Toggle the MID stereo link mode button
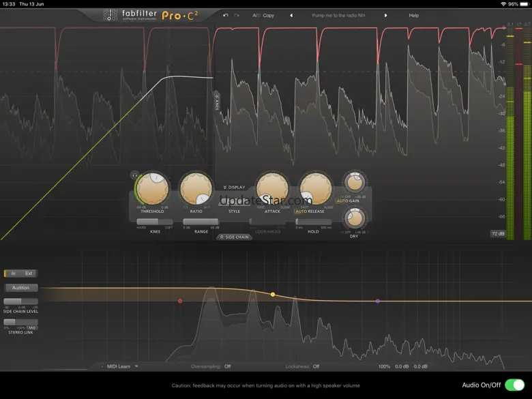Screen dimensions: 532x399 pos(32,328)
